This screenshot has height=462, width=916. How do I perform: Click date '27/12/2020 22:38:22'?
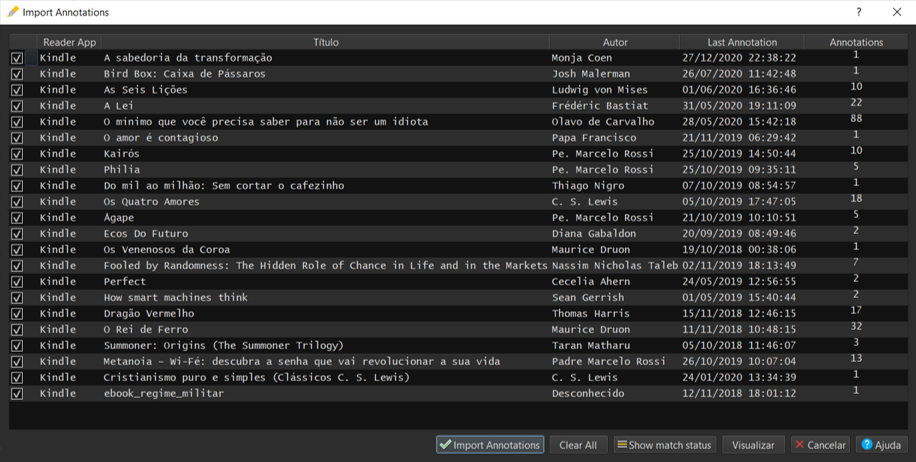pos(739,58)
